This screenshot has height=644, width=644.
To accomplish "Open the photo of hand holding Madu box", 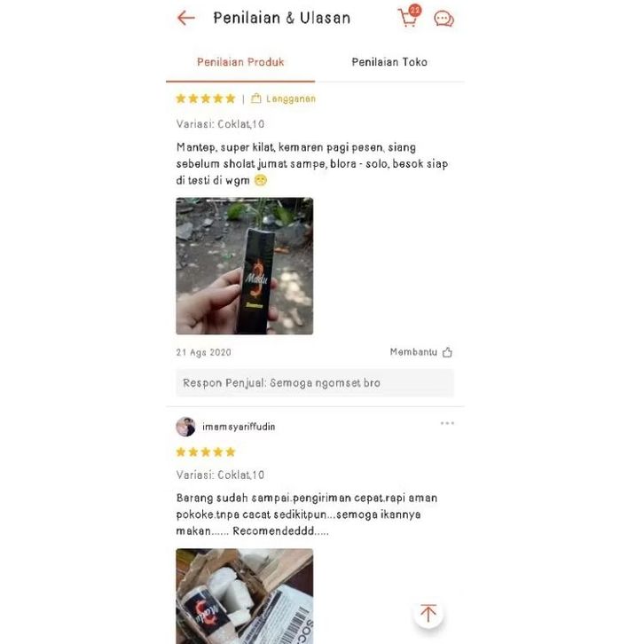I will click(x=244, y=266).
